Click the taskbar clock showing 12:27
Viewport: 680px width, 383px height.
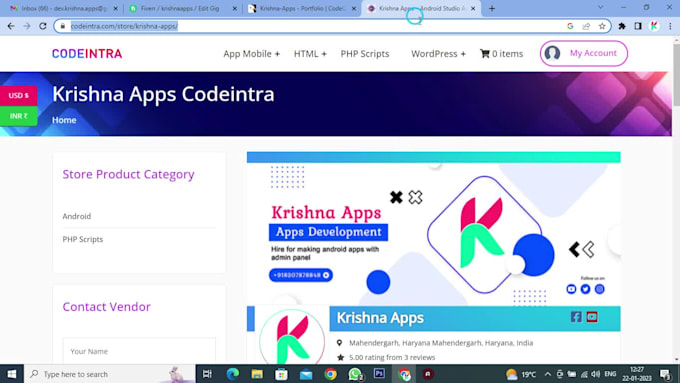(637, 374)
